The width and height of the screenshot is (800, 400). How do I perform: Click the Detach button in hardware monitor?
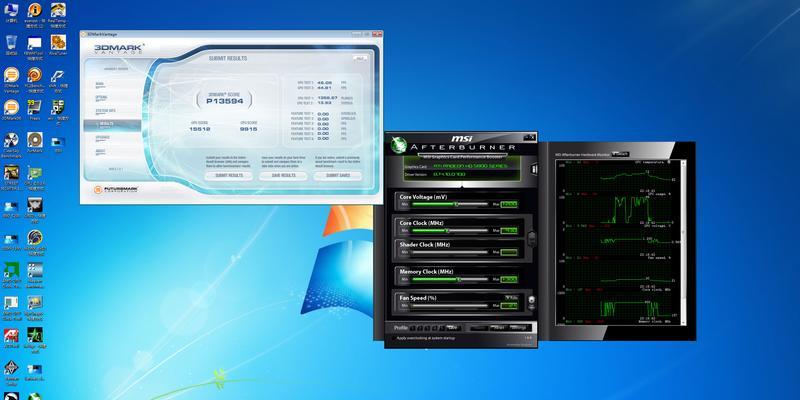pyautogui.click(x=621, y=154)
